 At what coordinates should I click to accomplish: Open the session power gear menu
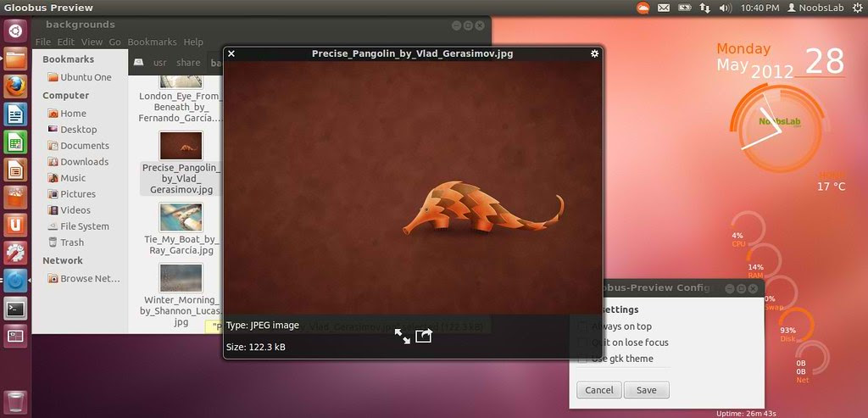860,8
